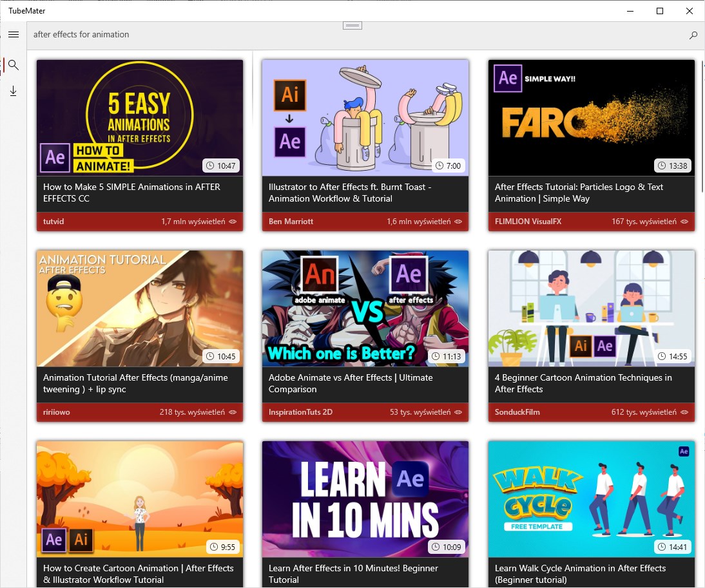This screenshot has width=705, height=588.
Task: Select the Search sidebar icon
Action: tap(14, 65)
